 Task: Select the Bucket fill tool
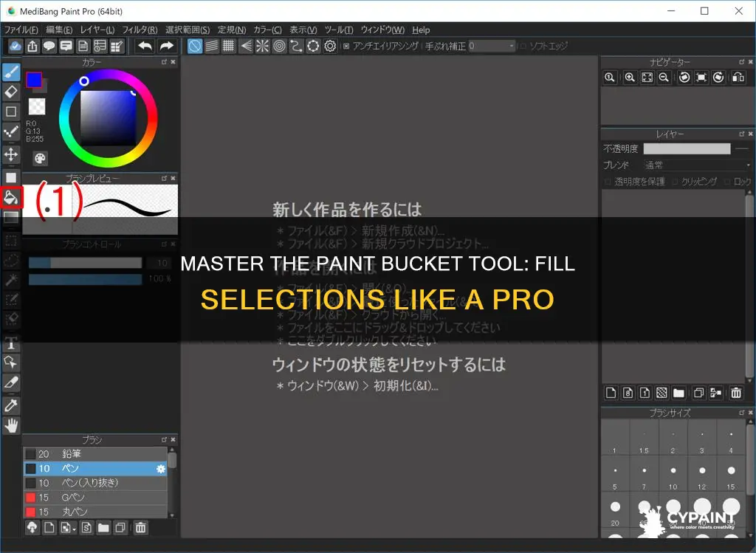pos(11,197)
